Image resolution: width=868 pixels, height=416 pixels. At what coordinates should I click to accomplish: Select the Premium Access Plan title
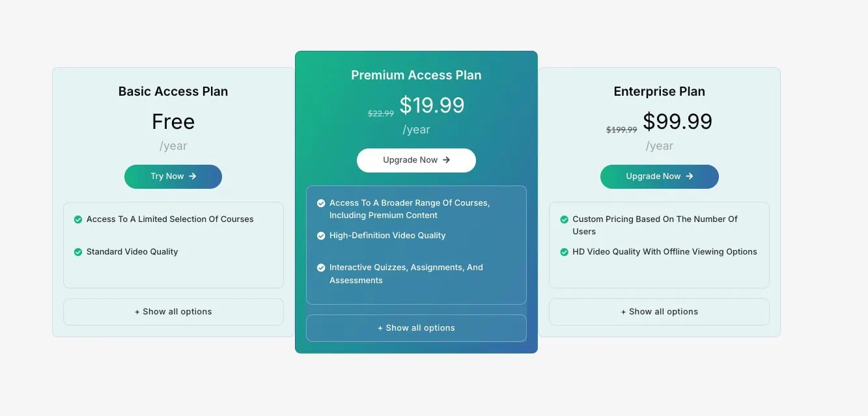click(416, 75)
